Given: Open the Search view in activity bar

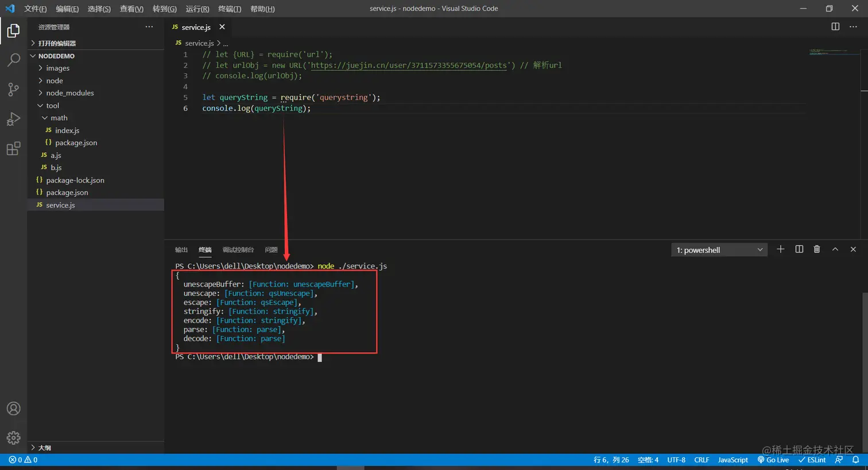Looking at the screenshot, I should [x=13, y=60].
